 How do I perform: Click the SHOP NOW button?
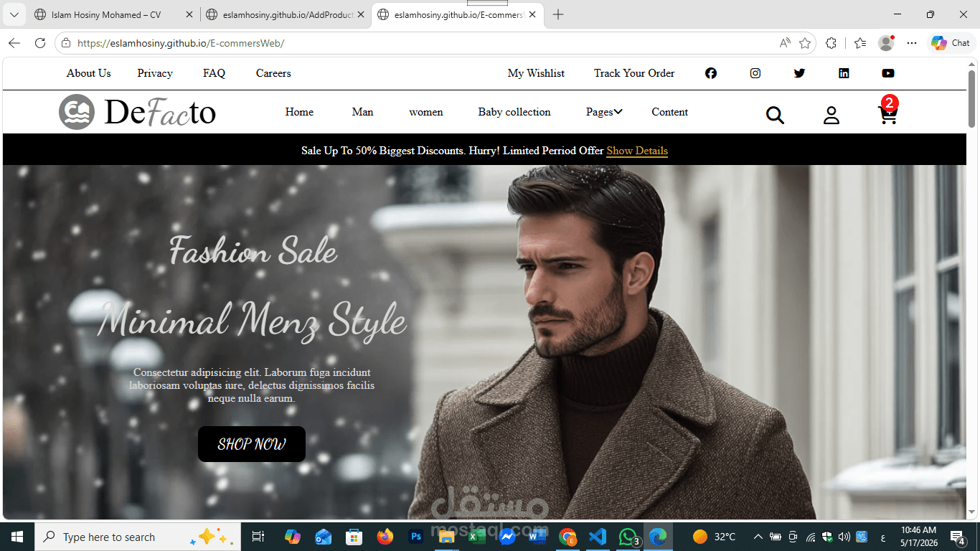[252, 444]
